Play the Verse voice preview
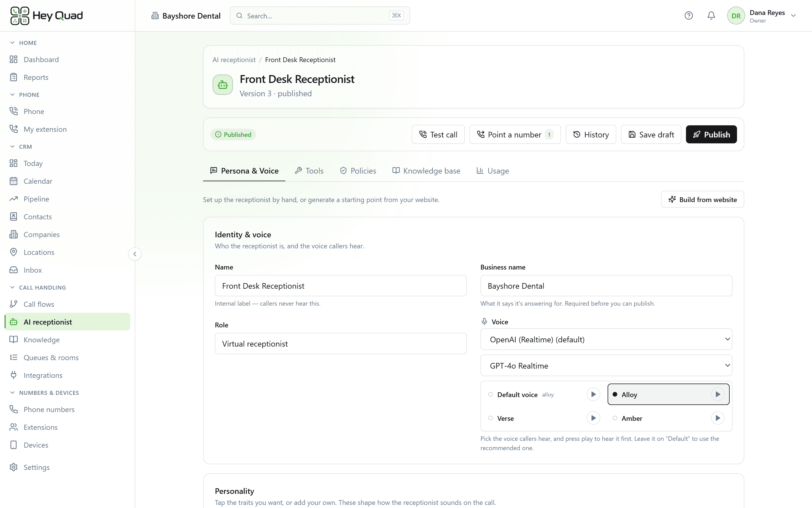Viewport: 812px width, 508px height. [x=593, y=418]
